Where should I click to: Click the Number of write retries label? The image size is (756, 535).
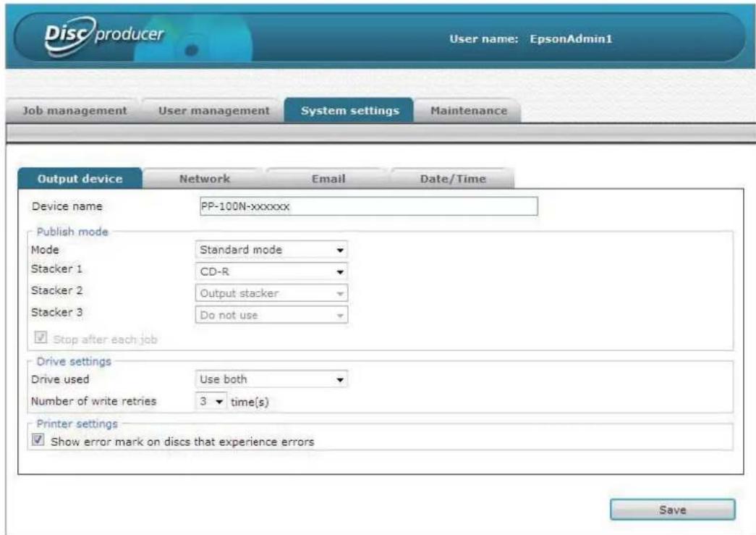(x=93, y=401)
